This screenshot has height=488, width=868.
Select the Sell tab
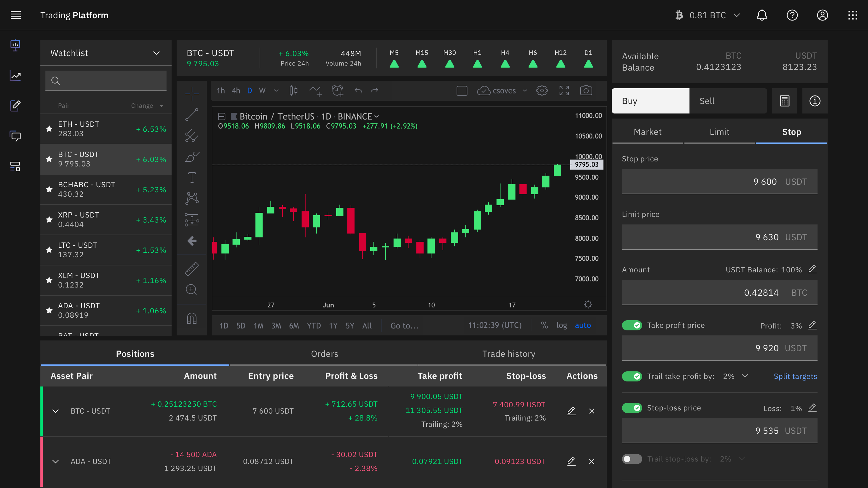(729, 101)
